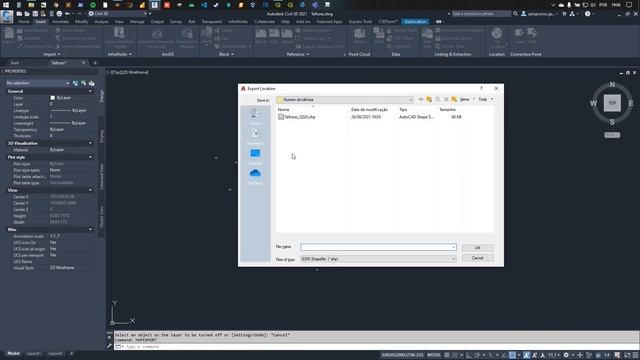Viewport: 640px width, 360px height.
Task: Go up one folder level in dialog
Action: [x=429, y=100]
